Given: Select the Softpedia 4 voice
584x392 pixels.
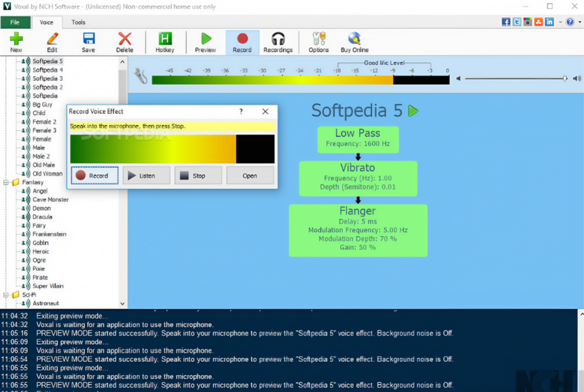Looking at the screenshot, I should (48, 70).
